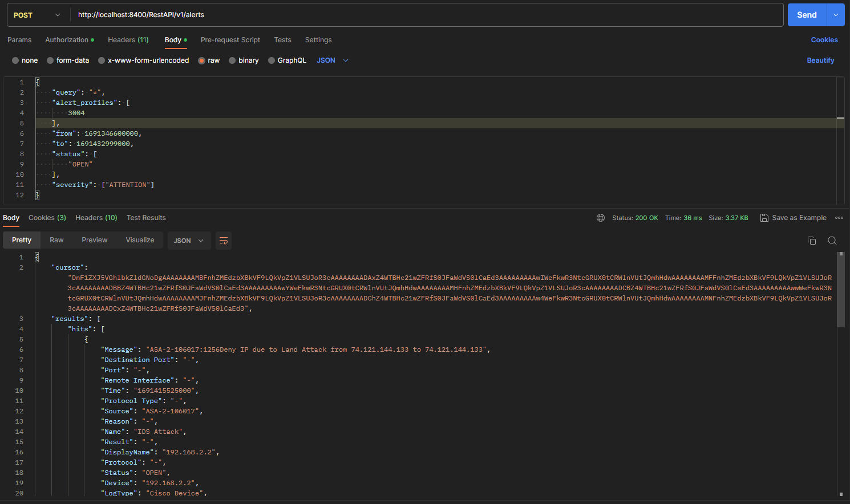Send the request
Image resolution: width=850 pixels, height=504 pixels.
coord(807,14)
